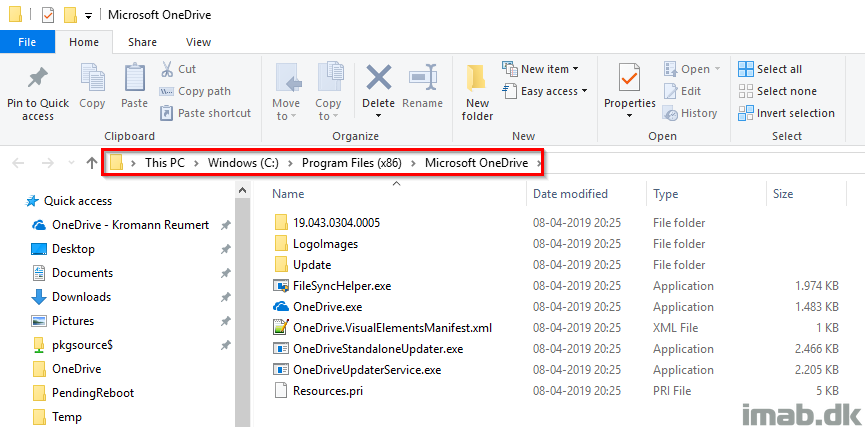Click the Cut scissors icon
The height and width of the screenshot is (427, 865).
(167, 69)
